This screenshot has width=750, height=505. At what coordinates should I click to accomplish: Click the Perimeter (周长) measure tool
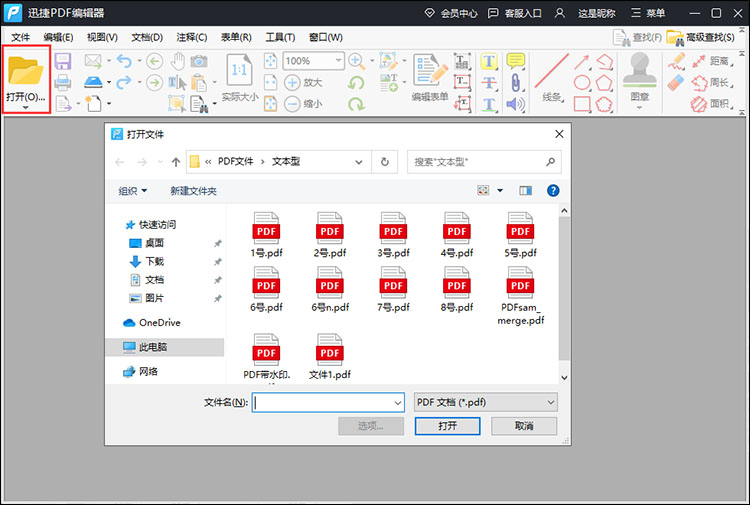(x=712, y=83)
